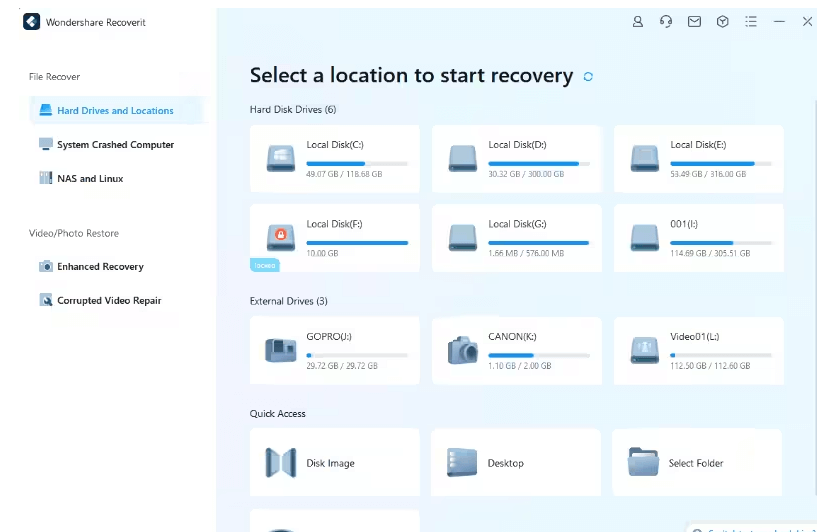Select the Local Disk(E:) drive icon
Image resolution: width=817 pixels, height=532 pixels.
645,158
